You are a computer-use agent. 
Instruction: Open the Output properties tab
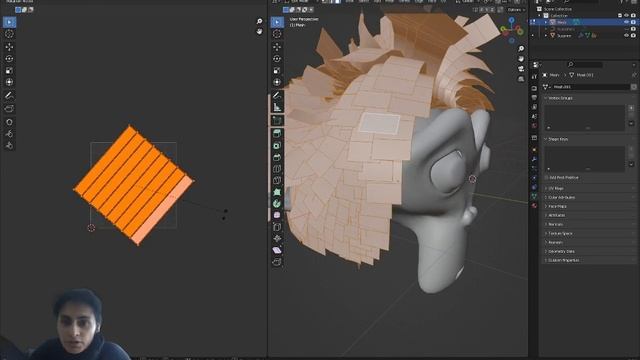click(x=534, y=98)
